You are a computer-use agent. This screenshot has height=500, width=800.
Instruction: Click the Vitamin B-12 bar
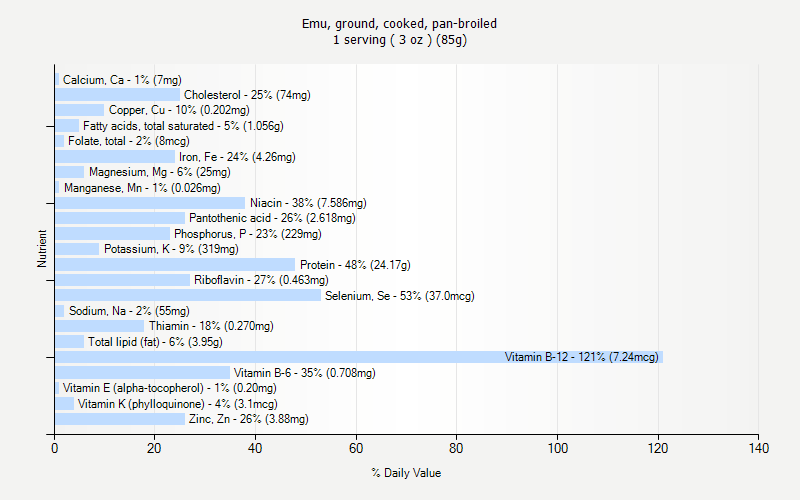[x=358, y=357]
